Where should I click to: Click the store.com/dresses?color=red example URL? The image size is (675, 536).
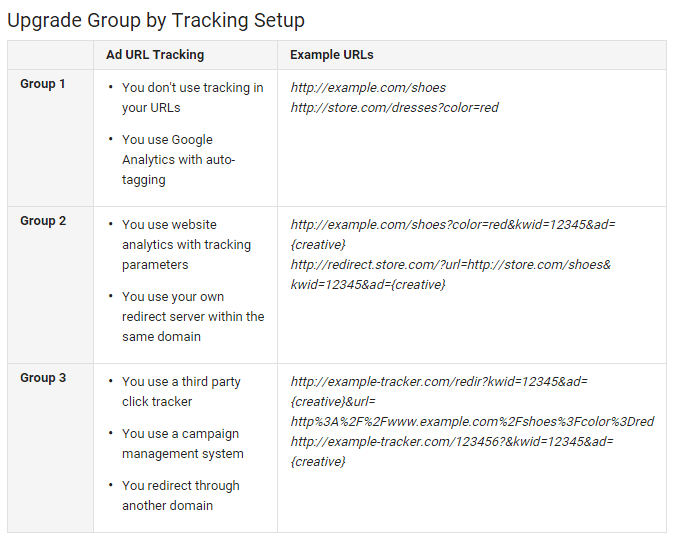pyautogui.click(x=394, y=108)
